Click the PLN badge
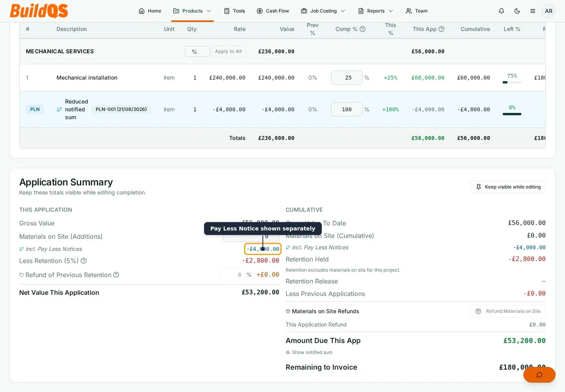565x392 pixels. pos(35,109)
